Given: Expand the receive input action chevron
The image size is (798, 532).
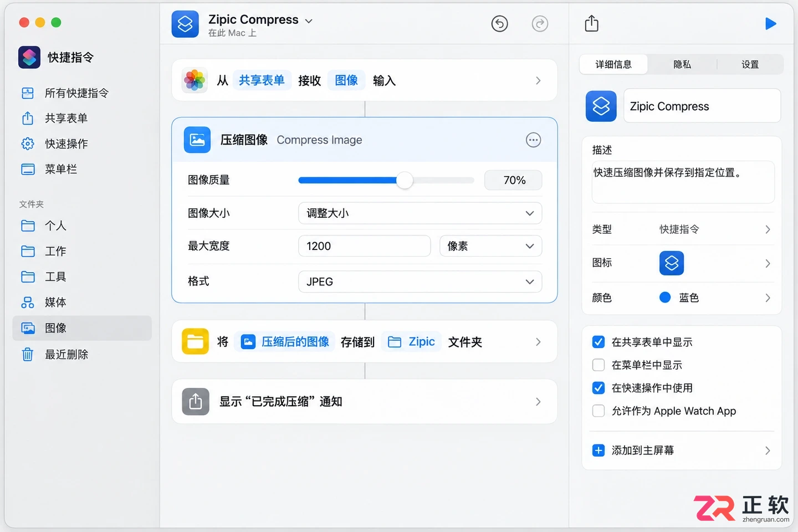Looking at the screenshot, I should pos(538,80).
